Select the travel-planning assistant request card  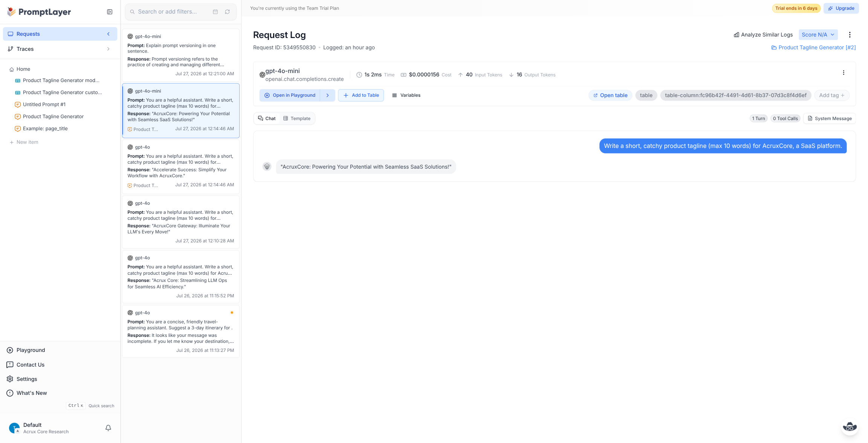(181, 331)
